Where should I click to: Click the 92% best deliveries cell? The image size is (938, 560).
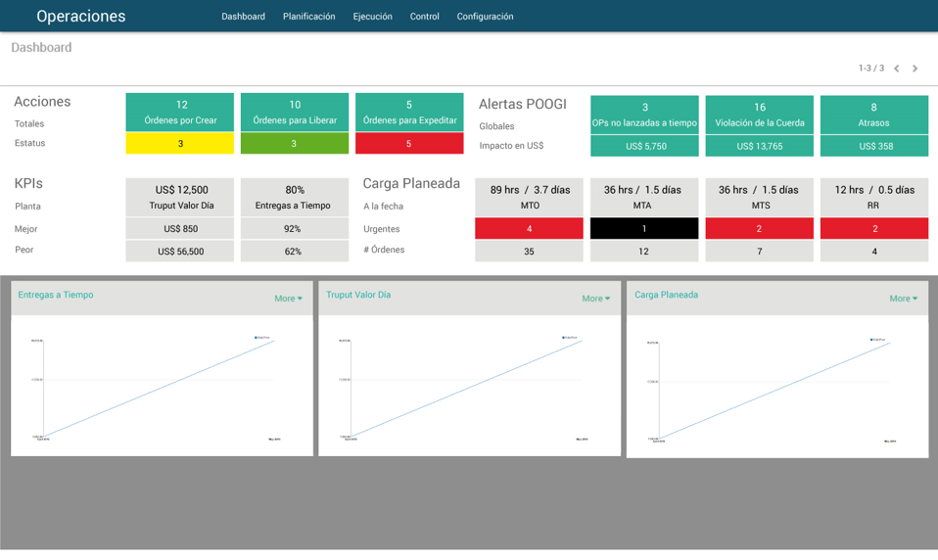[x=295, y=228]
